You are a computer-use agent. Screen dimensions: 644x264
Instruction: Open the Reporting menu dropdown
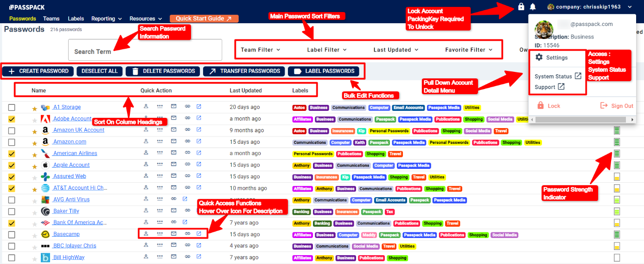(107, 19)
